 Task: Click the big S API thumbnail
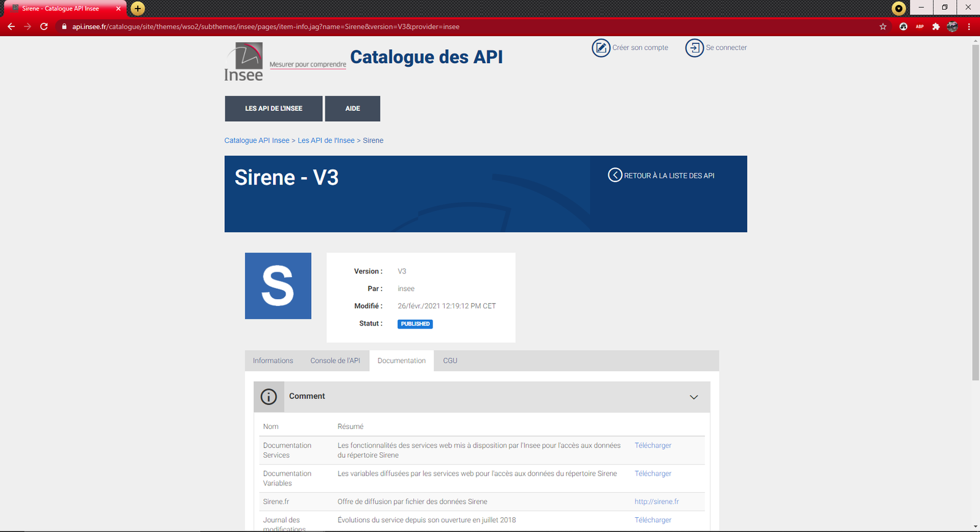pos(278,286)
